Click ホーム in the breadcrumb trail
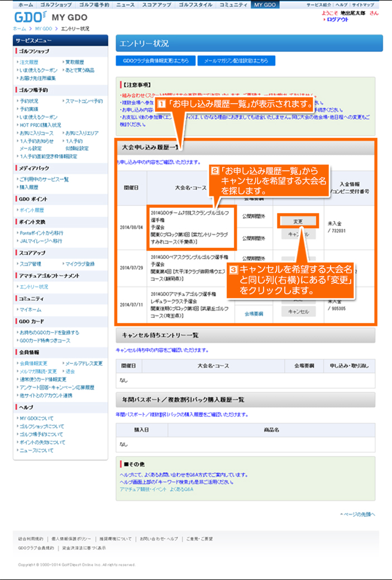This screenshot has height=580, width=392. pos(19,28)
